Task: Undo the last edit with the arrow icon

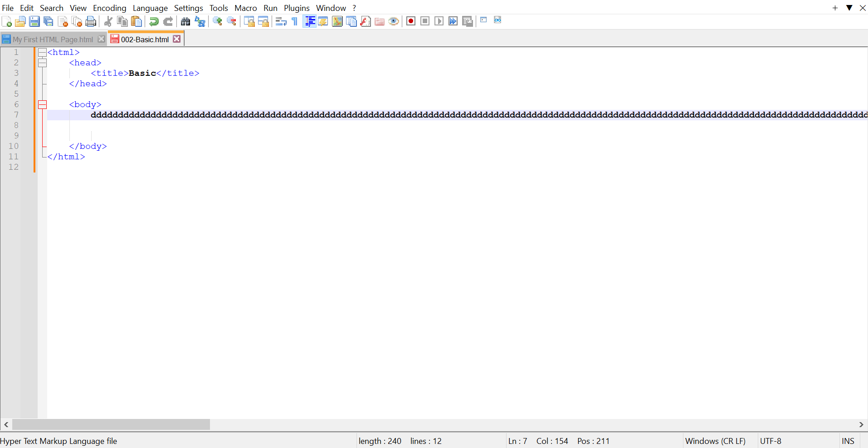Action: click(154, 21)
